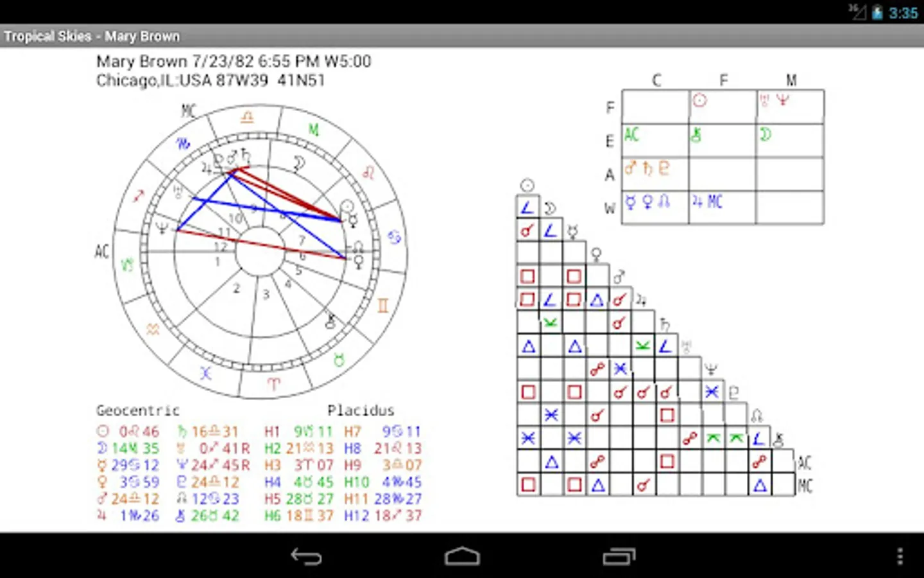Select the Leo sign on the wheel's outer ring
Screen dimensions: 924x578
(368, 173)
